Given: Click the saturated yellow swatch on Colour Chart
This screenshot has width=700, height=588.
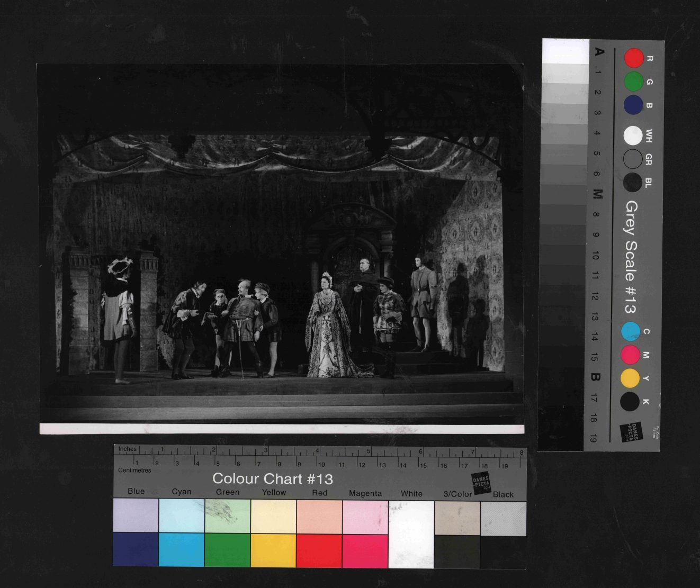Looking at the screenshot, I should click(273, 550).
